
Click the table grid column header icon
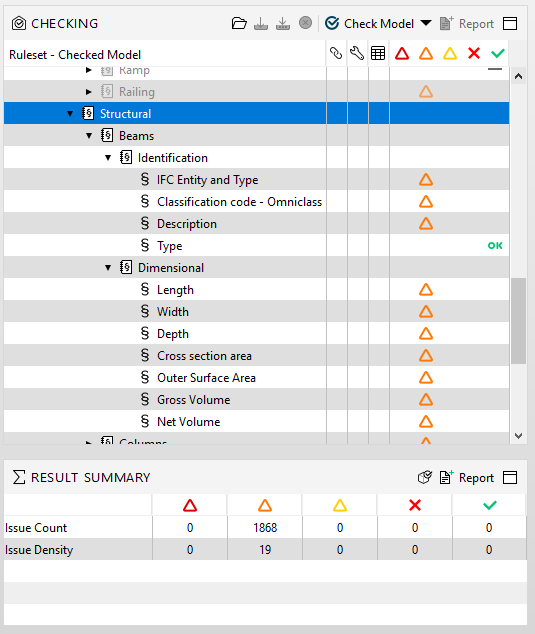pos(378,53)
